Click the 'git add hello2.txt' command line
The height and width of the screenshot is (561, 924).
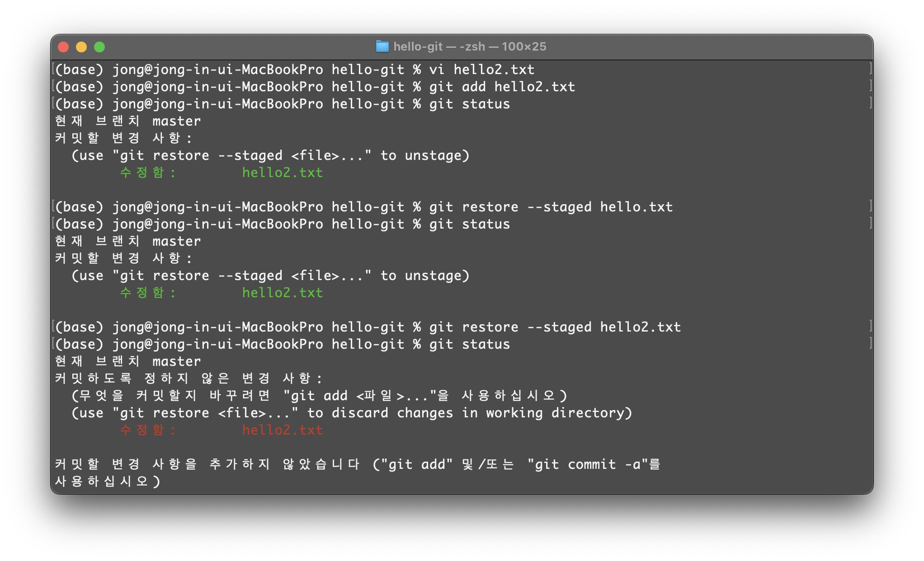click(x=502, y=87)
